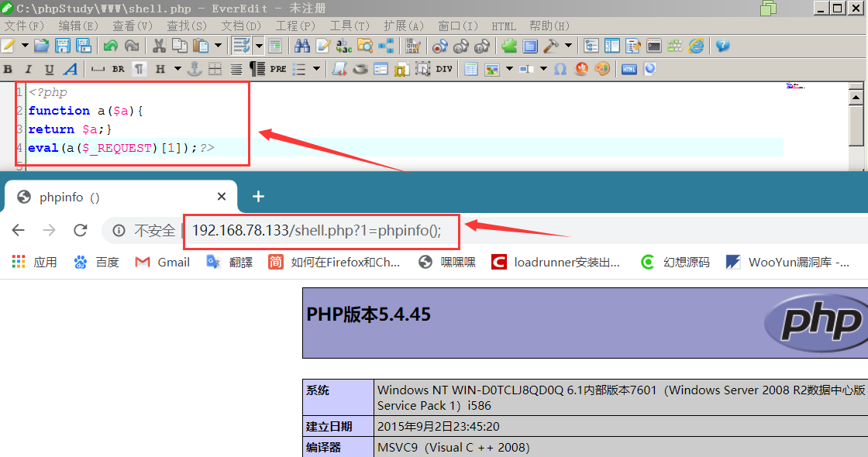Open a file with the folder icon
The width and height of the screenshot is (868, 457).
pyautogui.click(x=42, y=46)
